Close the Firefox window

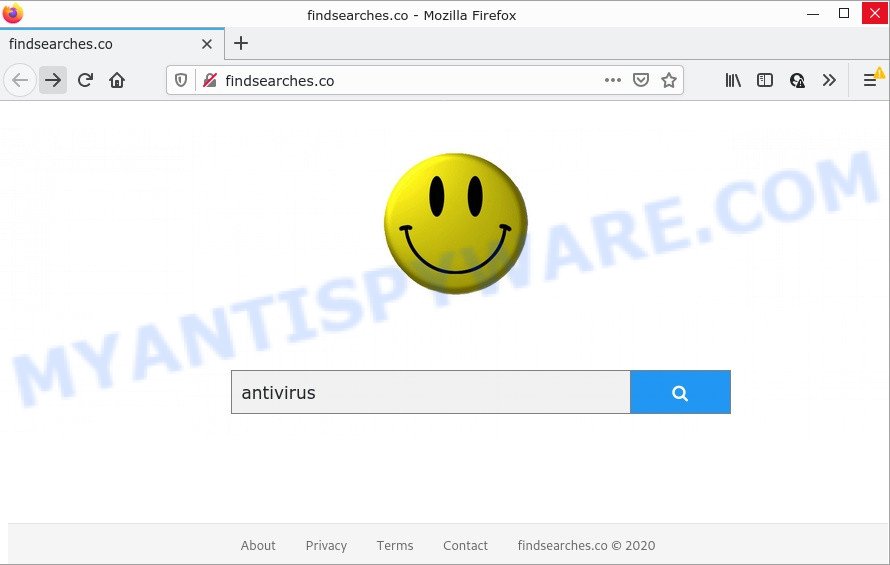click(x=875, y=13)
